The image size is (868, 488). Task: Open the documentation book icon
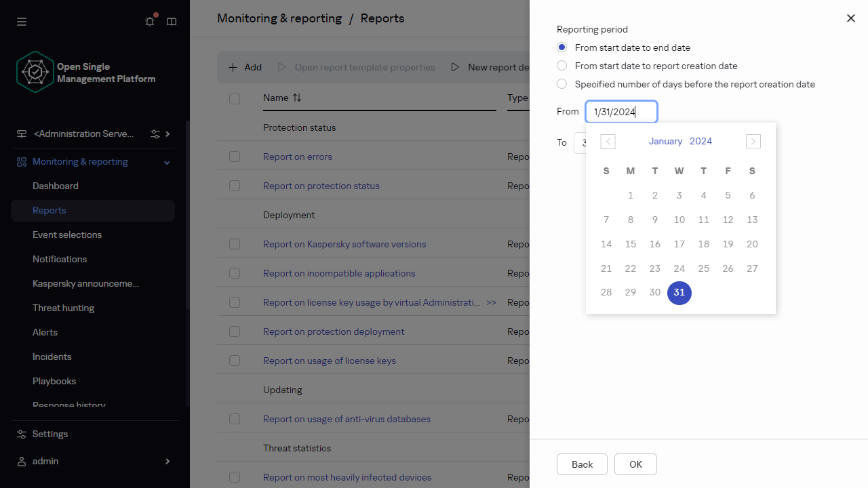click(172, 22)
